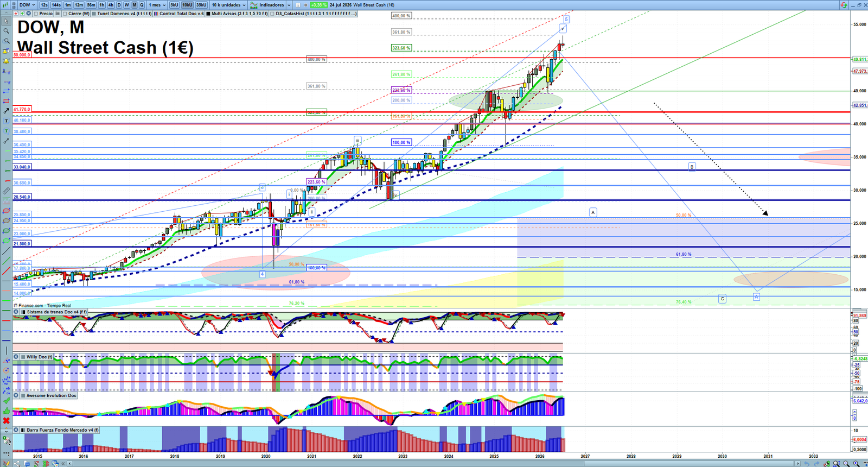Screen dimensions: 868x467
Task: Select the magnifier zoom tool
Action: click(x=6, y=31)
